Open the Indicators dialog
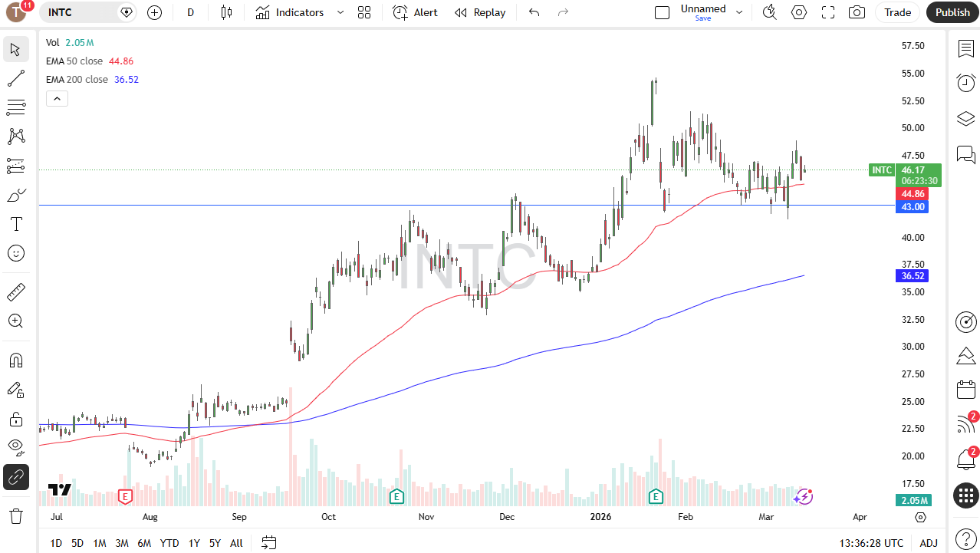The width and height of the screenshot is (980, 553). [x=290, y=12]
